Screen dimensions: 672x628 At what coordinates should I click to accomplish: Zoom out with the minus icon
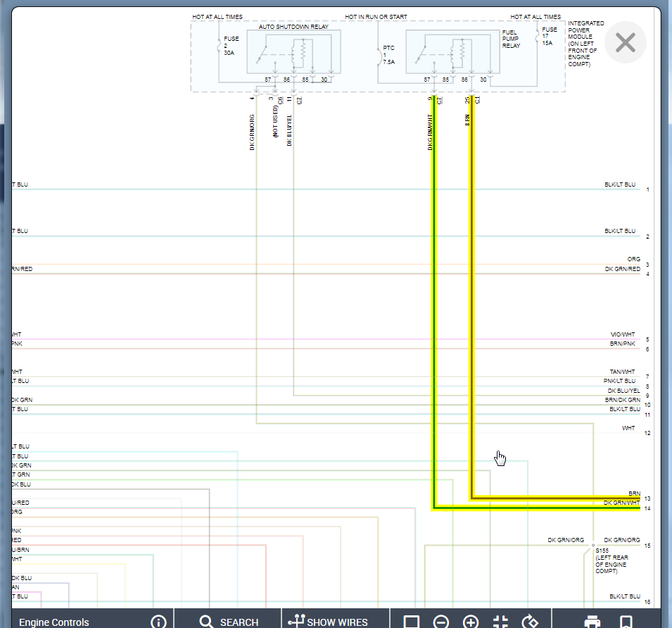tap(441, 622)
